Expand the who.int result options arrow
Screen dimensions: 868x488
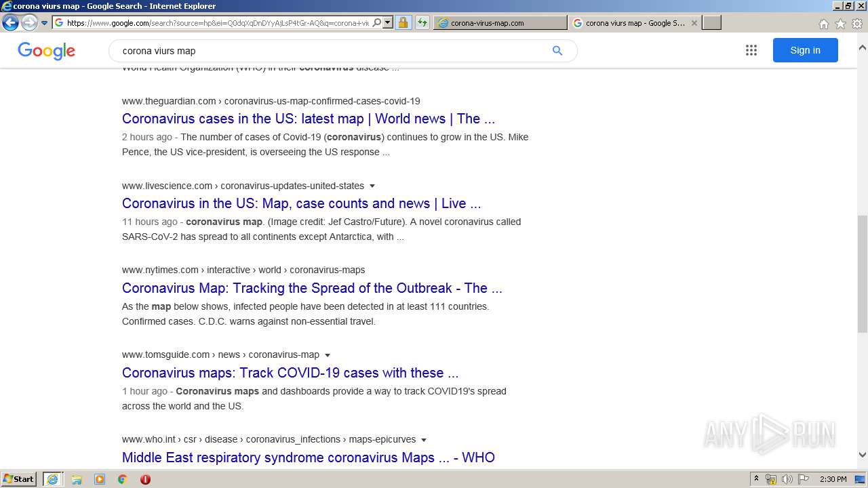point(424,440)
